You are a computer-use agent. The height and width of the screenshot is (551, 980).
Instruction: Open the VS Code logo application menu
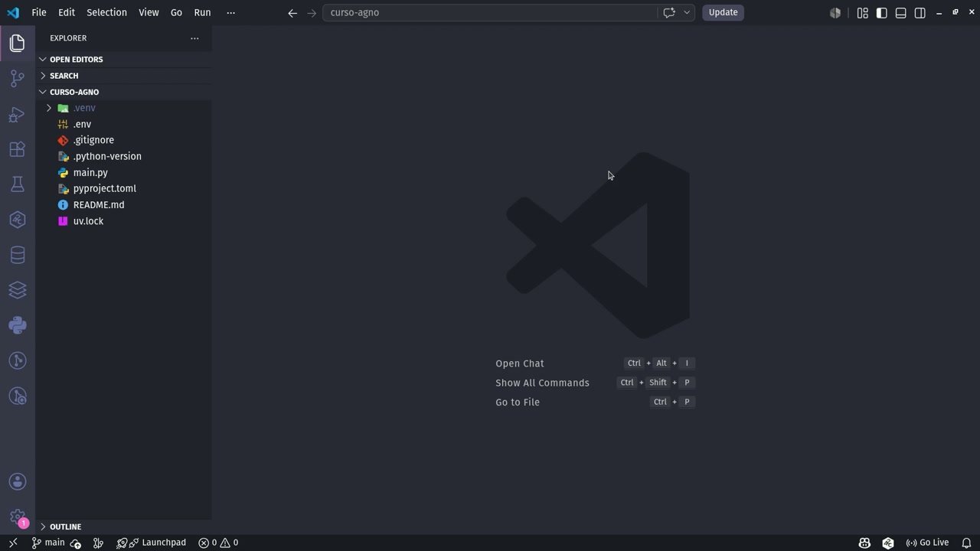coord(13,12)
